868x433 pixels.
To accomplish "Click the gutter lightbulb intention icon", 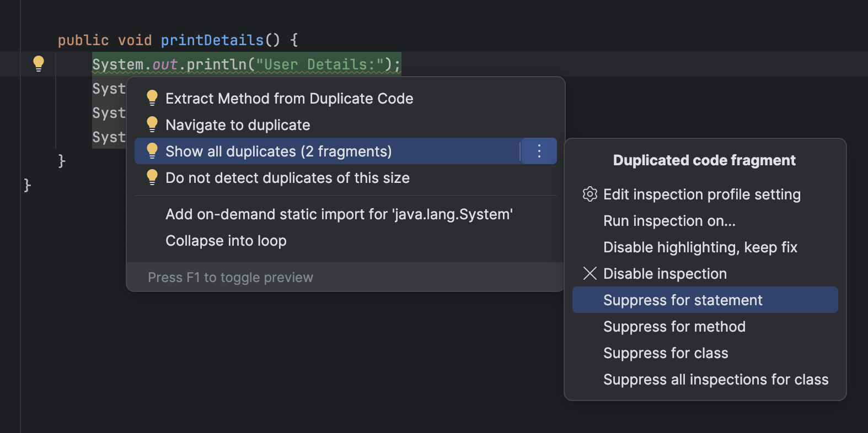I will 39,63.
